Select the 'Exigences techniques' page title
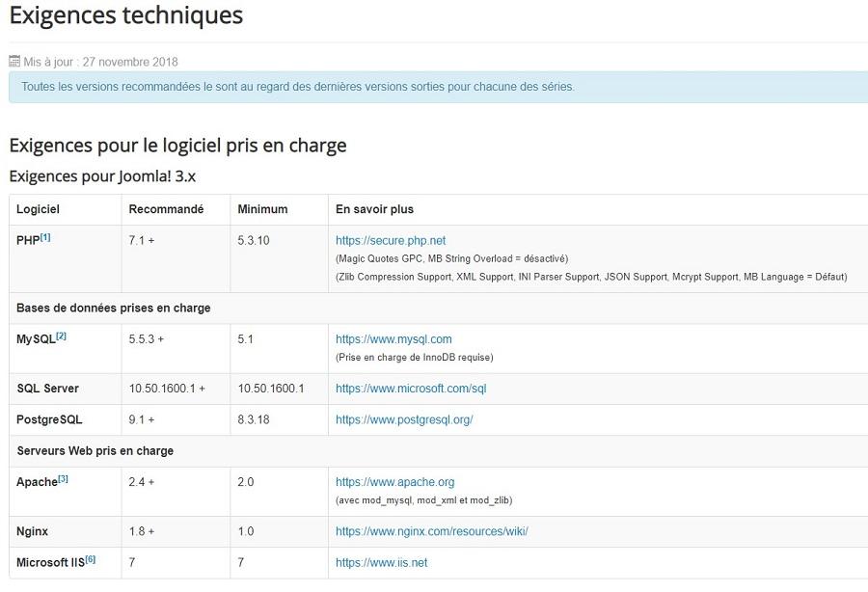Screen dimensions: 868x592 (x=126, y=14)
